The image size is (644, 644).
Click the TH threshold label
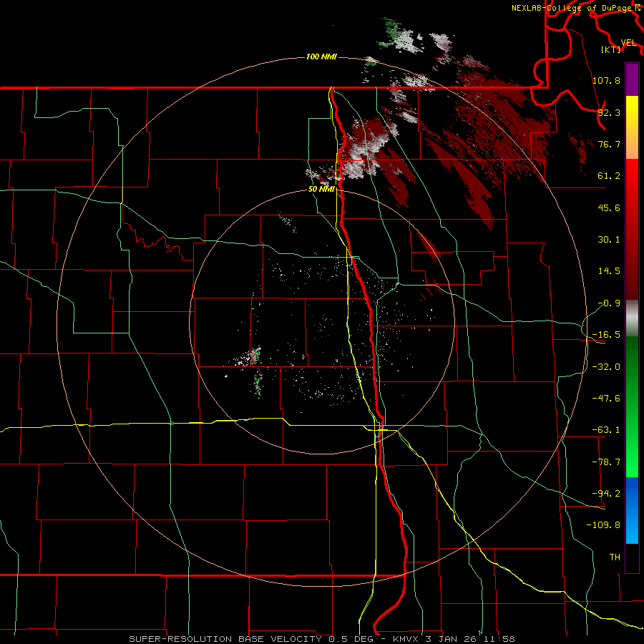pyautogui.click(x=615, y=557)
